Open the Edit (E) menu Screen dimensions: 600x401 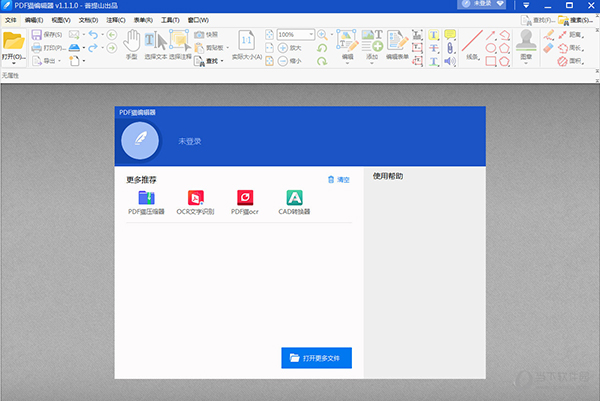(34, 20)
